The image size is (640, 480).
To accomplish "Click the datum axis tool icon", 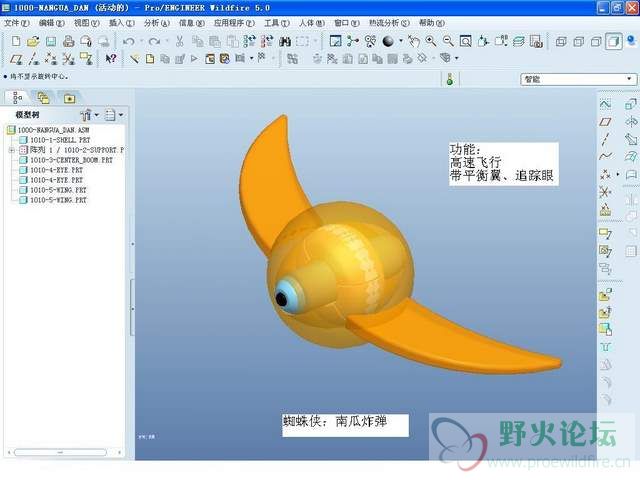I will click(606, 139).
